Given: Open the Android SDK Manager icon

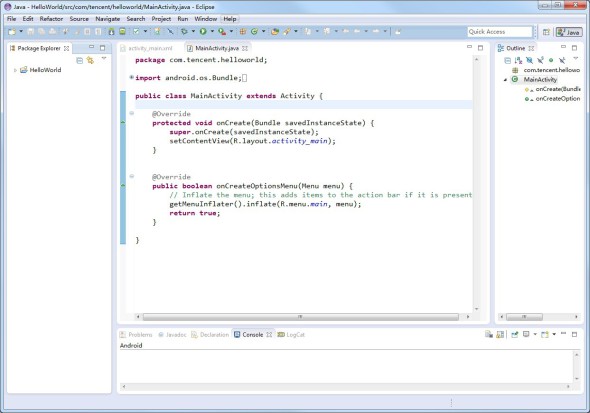Looking at the screenshot, I should 111,32.
